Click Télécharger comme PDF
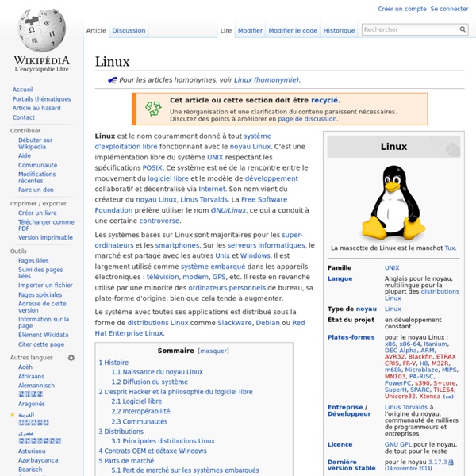Image resolution: width=476 pixels, height=476 pixels. 46,225
